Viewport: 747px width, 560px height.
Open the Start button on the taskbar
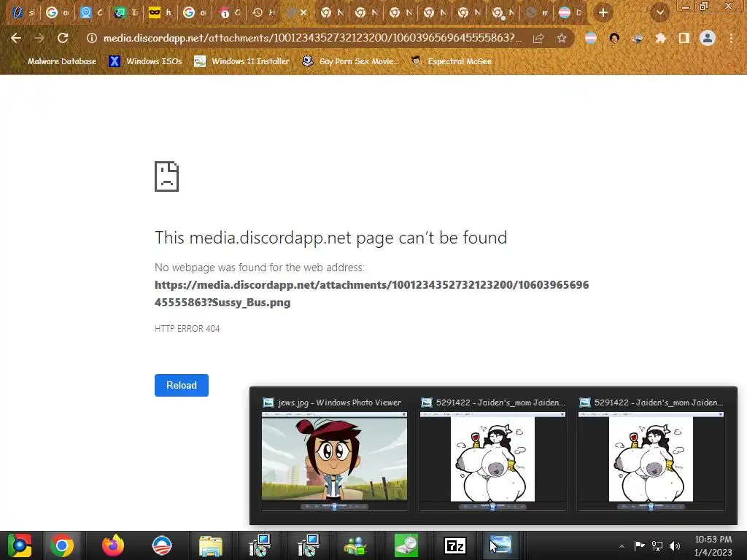(x=20, y=545)
